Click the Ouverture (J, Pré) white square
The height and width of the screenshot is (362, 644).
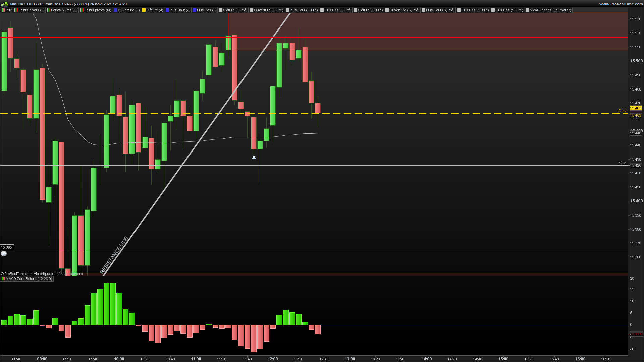tap(252, 10)
